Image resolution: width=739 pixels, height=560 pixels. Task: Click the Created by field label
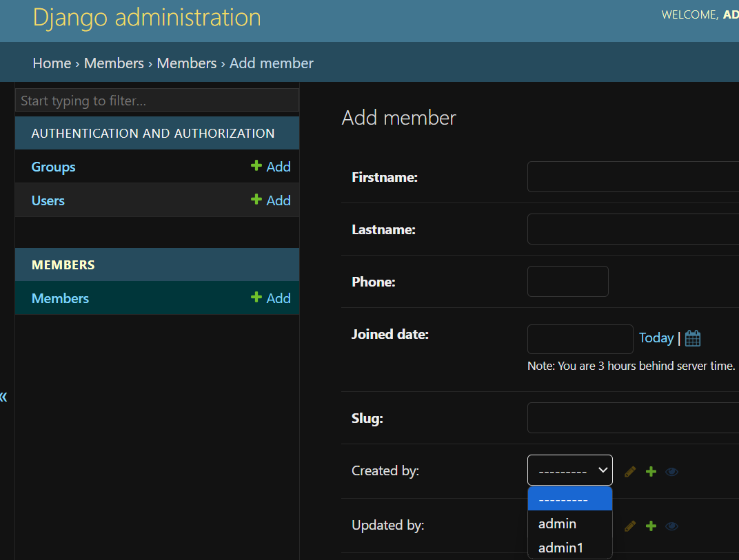pos(385,470)
